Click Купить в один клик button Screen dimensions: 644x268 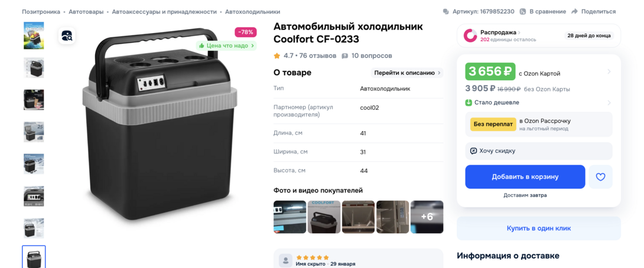click(x=539, y=228)
